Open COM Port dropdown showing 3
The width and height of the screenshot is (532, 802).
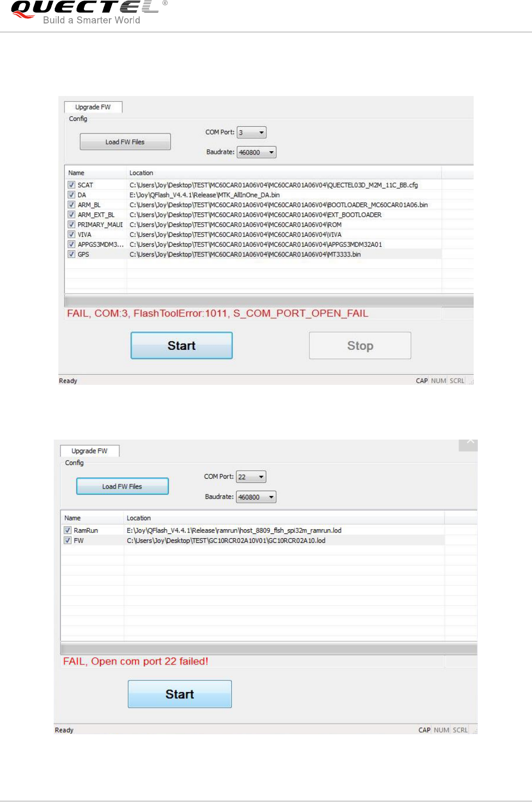coord(252,132)
